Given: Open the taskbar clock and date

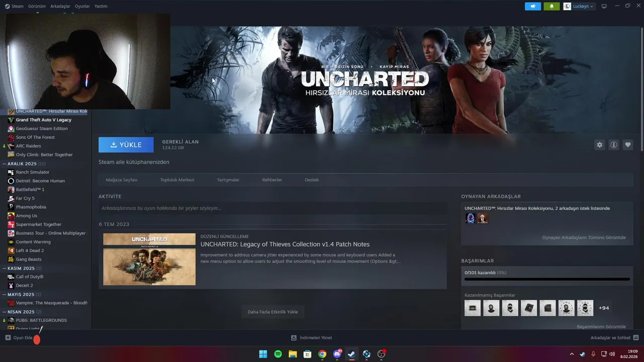Looking at the screenshot, I should click(x=629, y=354).
